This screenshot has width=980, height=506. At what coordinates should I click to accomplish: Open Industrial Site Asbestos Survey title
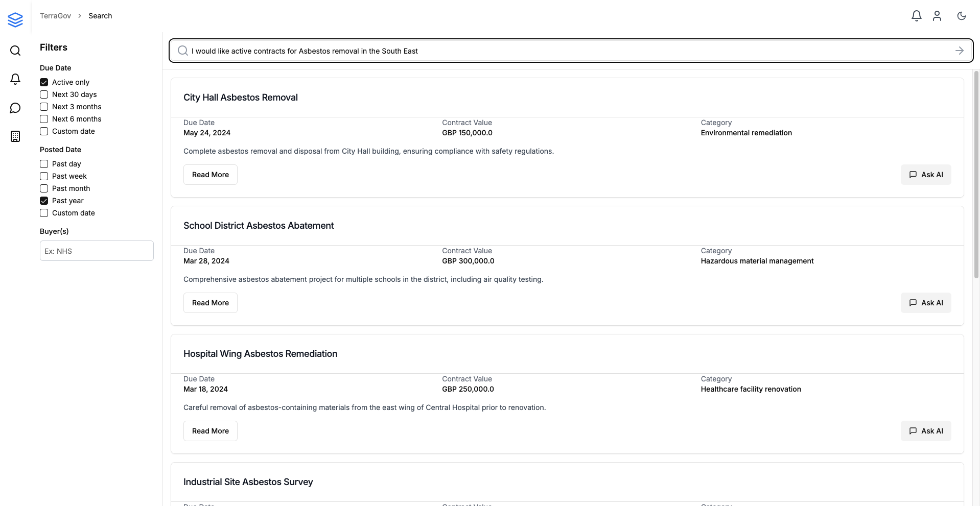pyautogui.click(x=248, y=482)
